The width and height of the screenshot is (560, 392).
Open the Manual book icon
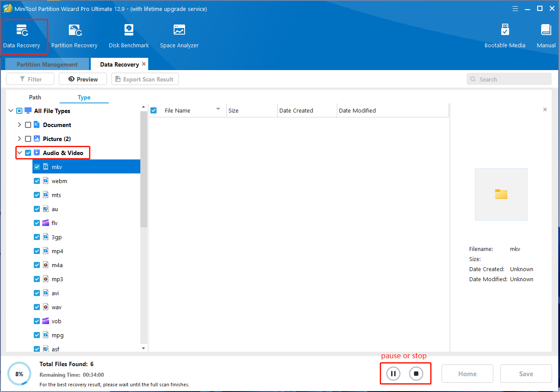[x=546, y=30]
